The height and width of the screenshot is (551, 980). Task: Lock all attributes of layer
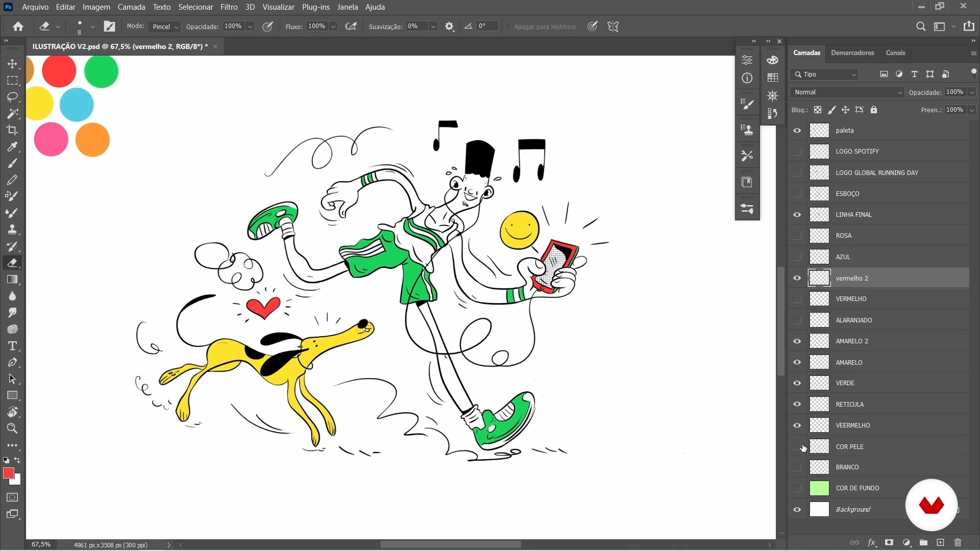pyautogui.click(x=874, y=110)
